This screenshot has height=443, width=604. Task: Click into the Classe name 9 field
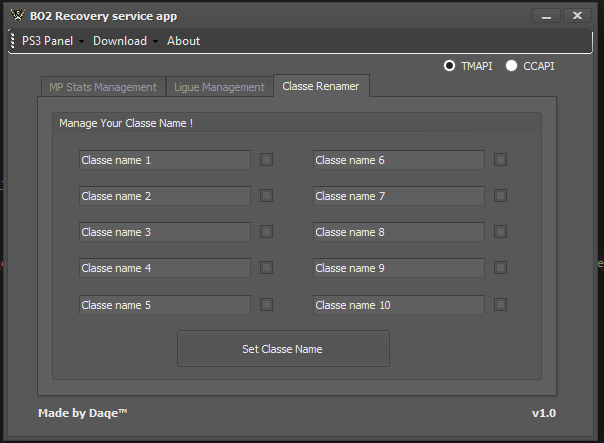399,268
